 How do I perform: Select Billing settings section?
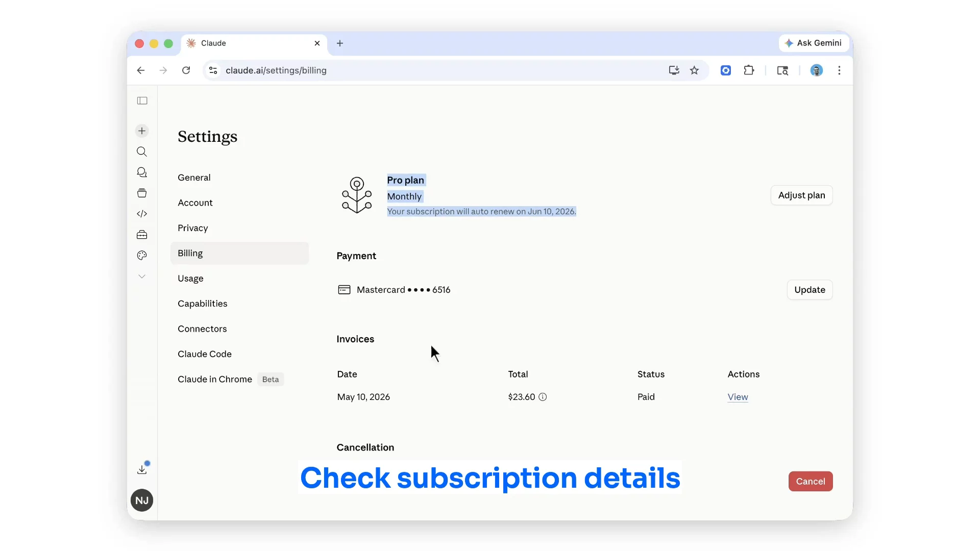pyautogui.click(x=239, y=253)
